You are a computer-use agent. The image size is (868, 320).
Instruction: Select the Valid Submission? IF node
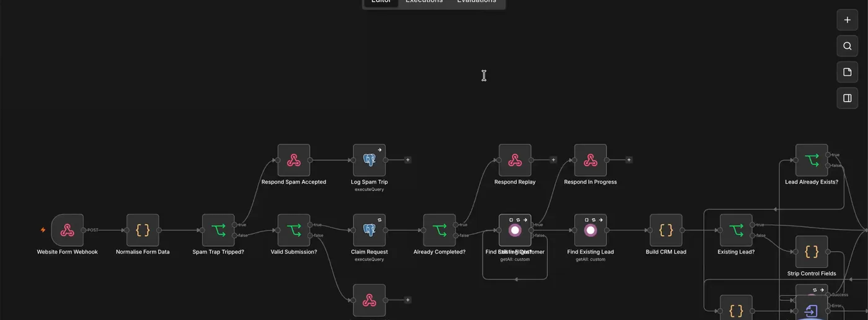click(x=294, y=230)
